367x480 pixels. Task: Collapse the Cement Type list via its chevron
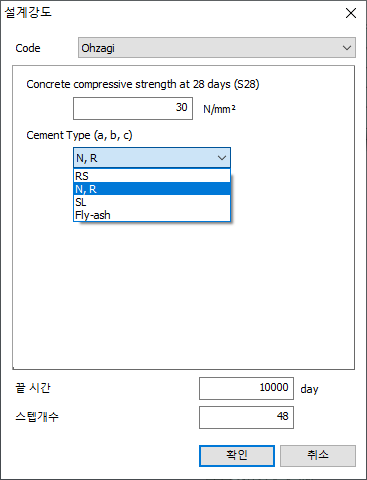222,158
